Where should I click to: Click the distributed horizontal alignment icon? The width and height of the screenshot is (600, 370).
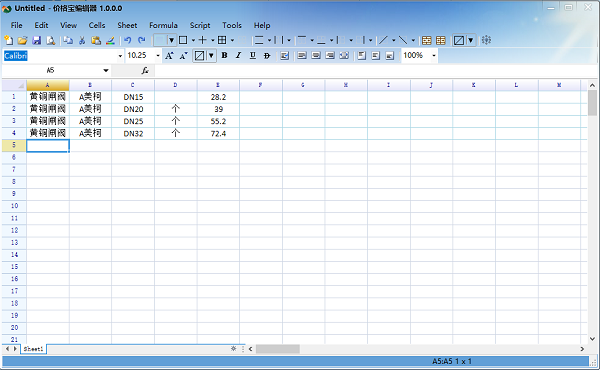point(344,56)
